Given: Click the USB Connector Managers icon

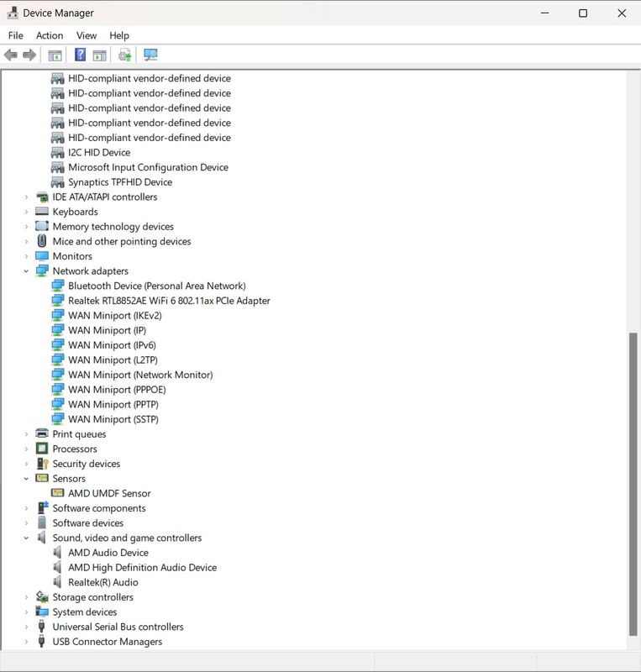Looking at the screenshot, I should coord(42,641).
